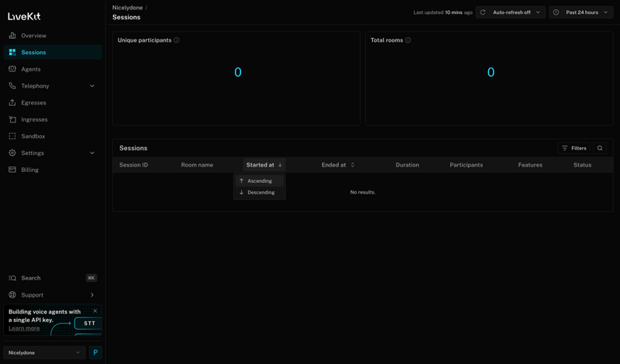Click the Billing card icon

tap(12, 170)
